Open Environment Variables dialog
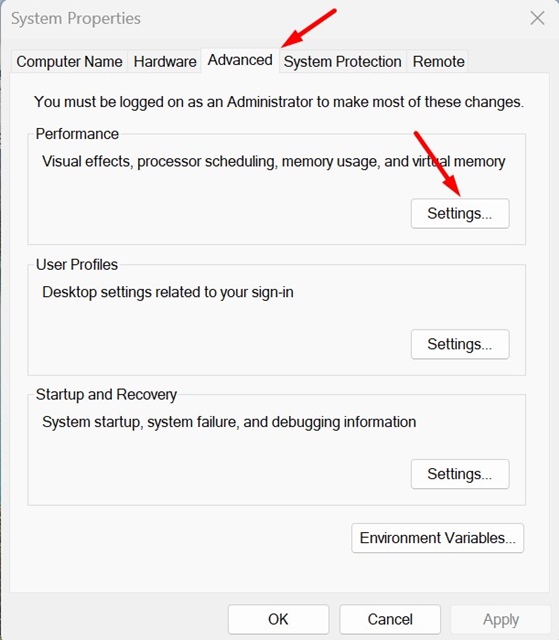The width and height of the screenshot is (559, 640). pyautogui.click(x=437, y=538)
